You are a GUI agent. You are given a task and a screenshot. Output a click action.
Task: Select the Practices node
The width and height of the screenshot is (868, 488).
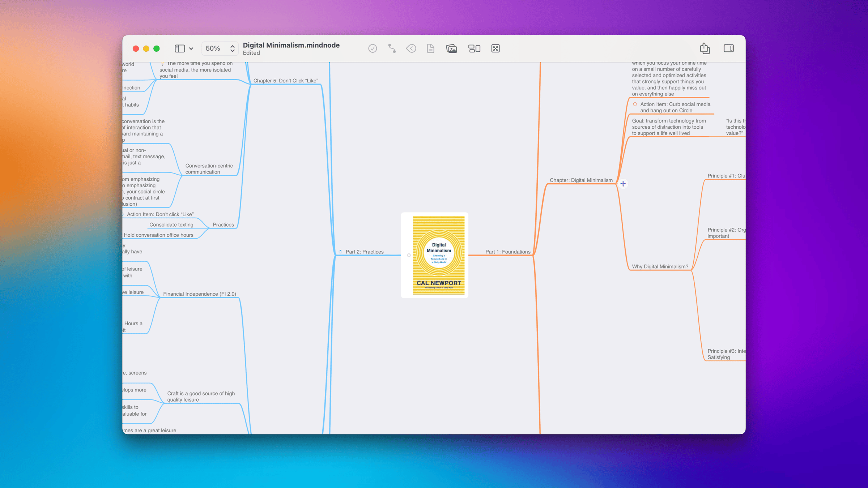(x=223, y=224)
